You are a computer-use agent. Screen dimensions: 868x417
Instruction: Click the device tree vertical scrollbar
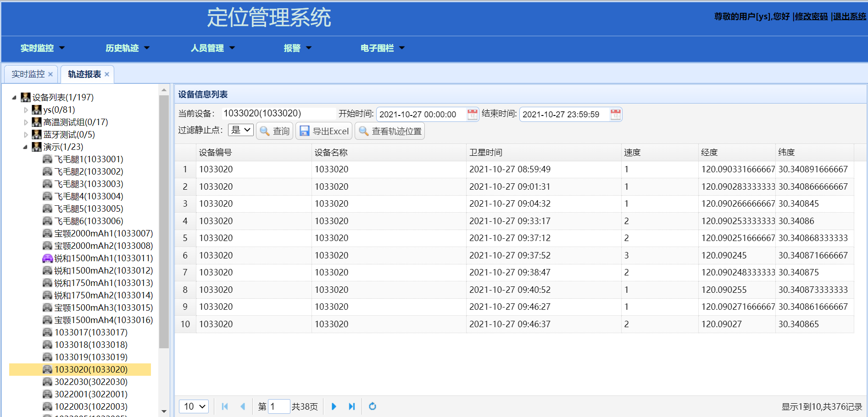coord(164,220)
